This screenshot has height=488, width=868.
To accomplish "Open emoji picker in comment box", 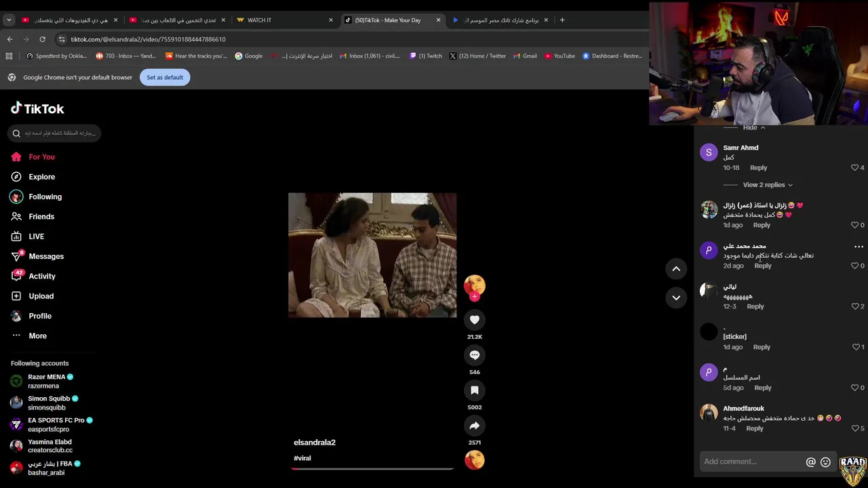I will [825, 462].
